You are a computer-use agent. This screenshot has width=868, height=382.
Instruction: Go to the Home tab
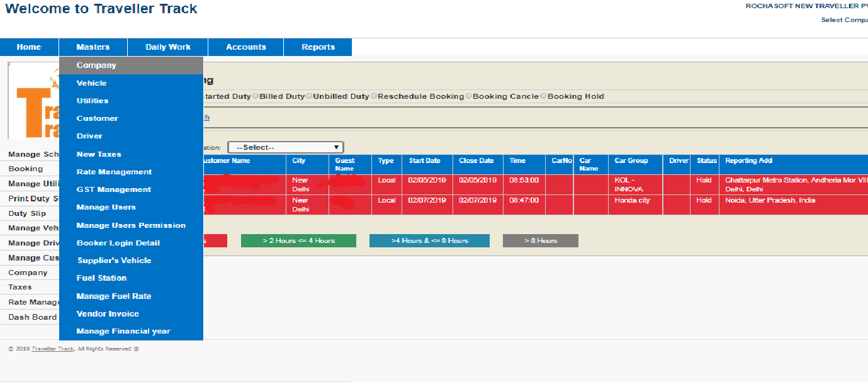coord(29,47)
